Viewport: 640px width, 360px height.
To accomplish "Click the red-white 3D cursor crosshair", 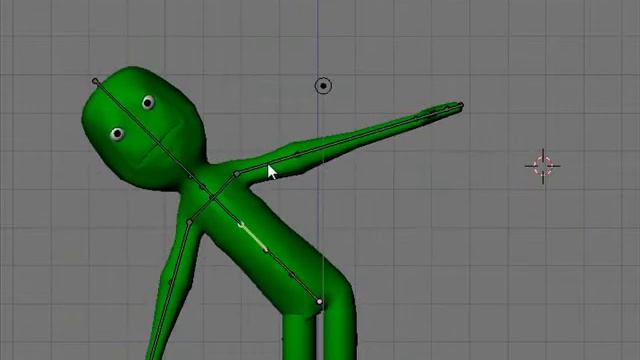I will 542,166.
